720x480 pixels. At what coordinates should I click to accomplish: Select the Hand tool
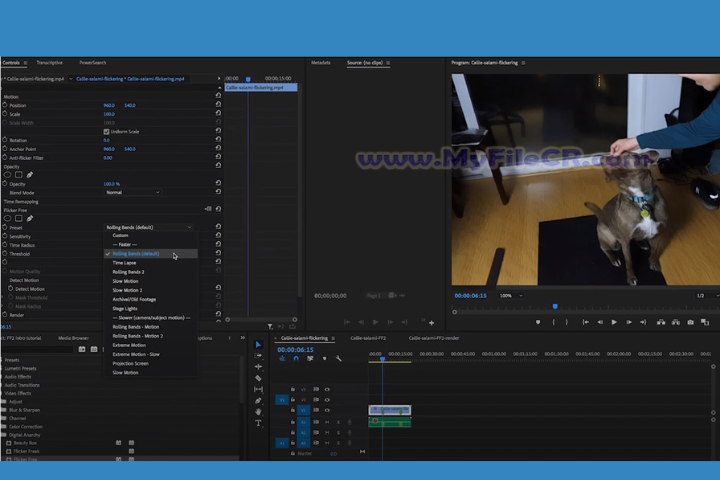click(258, 412)
